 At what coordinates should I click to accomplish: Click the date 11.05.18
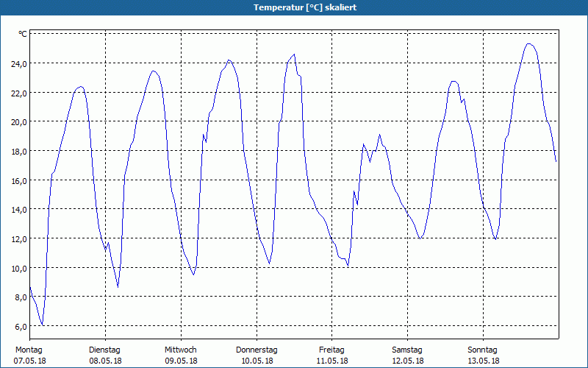click(332, 361)
